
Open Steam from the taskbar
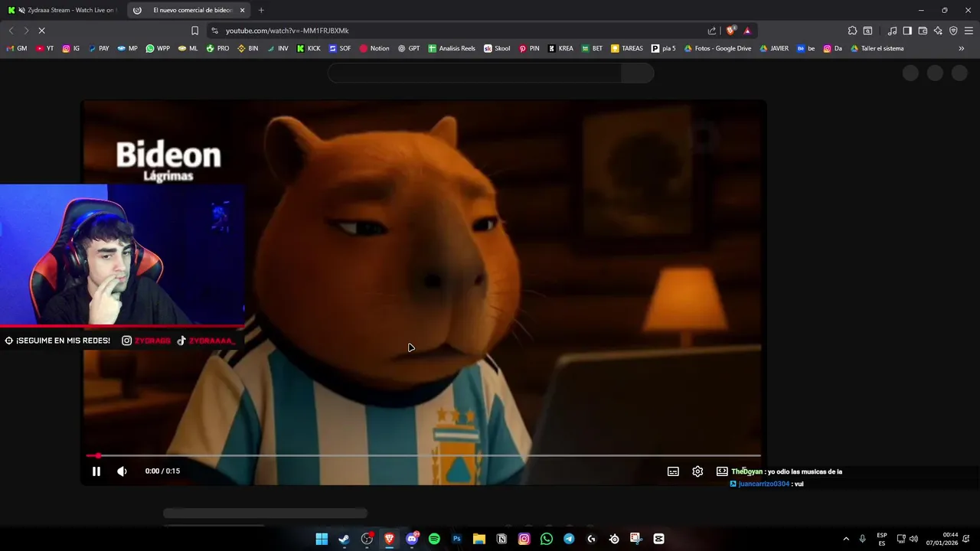tap(345, 539)
